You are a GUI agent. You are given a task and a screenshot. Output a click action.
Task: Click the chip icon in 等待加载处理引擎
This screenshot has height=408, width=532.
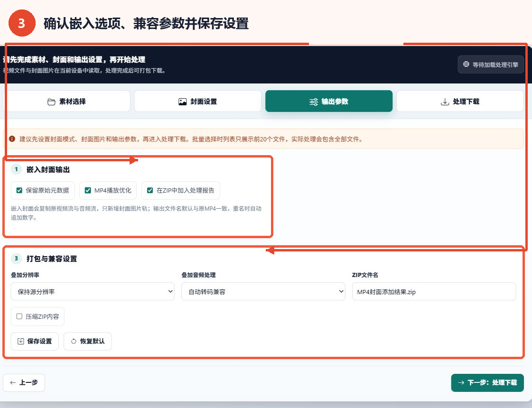coord(466,64)
